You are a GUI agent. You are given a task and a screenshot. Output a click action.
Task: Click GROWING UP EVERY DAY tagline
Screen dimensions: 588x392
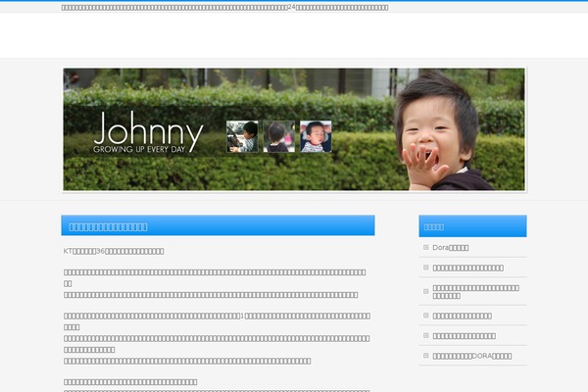click(x=139, y=149)
